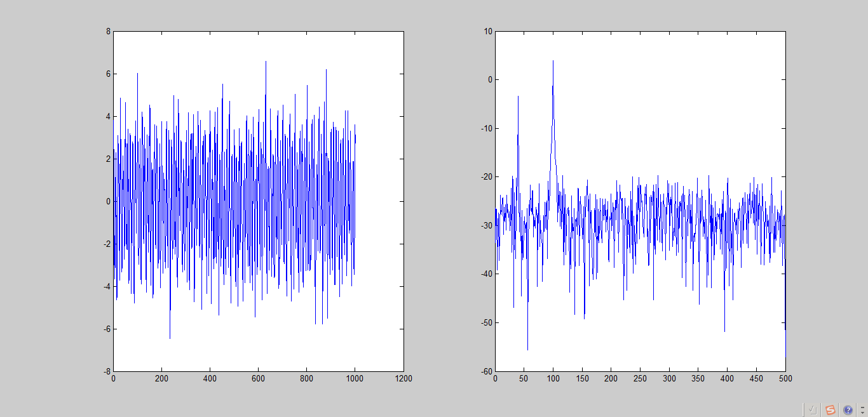Click the 1200 label on left plot's x-axis
868x417 pixels.
(x=403, y=378)
